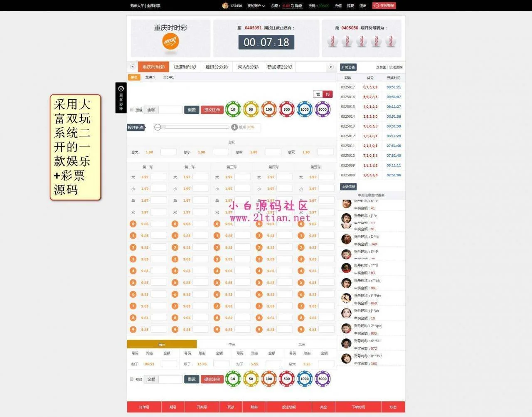Toggle hide balance (隐藏)
532x417 pixels.
pyautogui.click(x=298, y=6)
